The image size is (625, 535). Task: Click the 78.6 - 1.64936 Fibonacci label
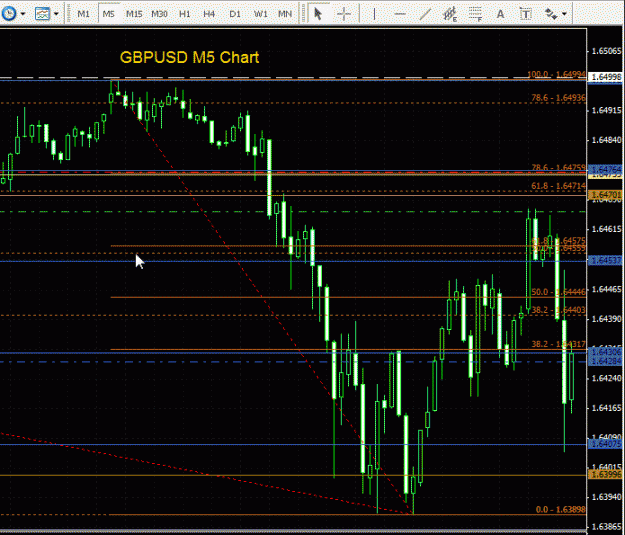(558, 98)
